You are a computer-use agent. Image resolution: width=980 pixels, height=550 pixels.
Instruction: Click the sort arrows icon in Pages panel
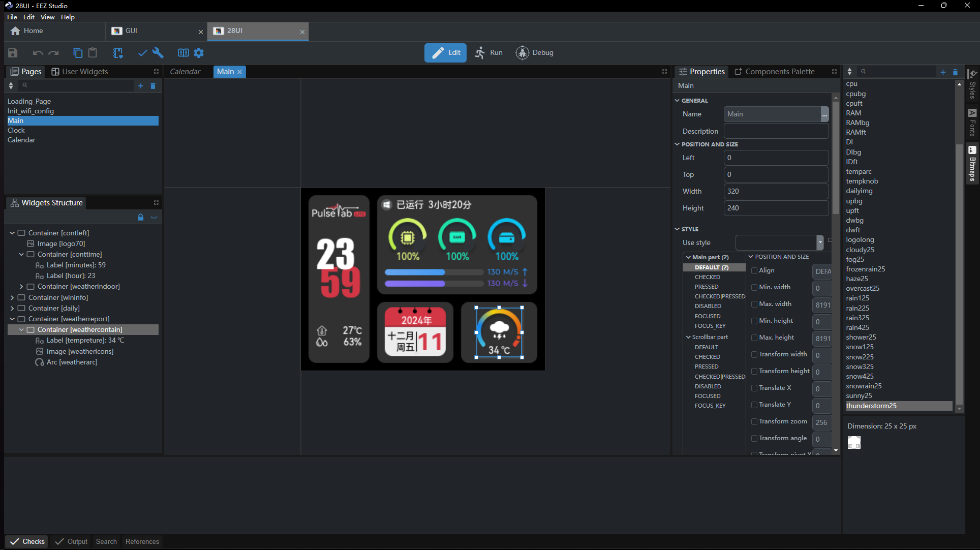click(x=11, y=86)
